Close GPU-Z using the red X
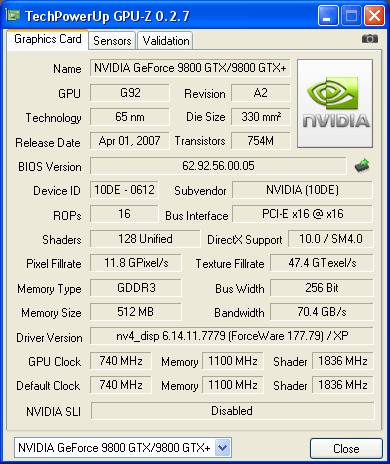Image resolution: width=390 pixels, height=464 pixels. tap(374, 16)
